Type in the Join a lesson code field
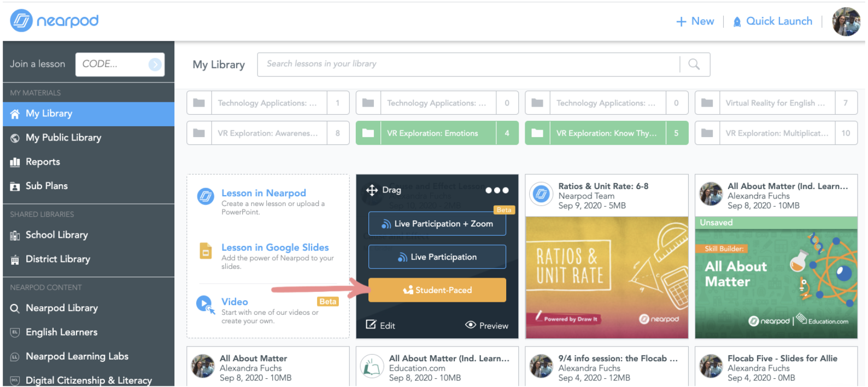Screen dimensions: 868x387 [113, 64]
